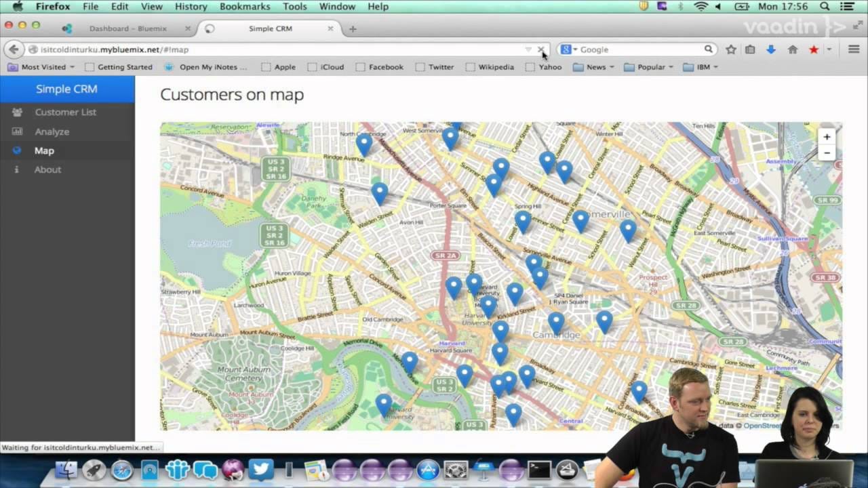Open the Apple menu
This screenshot has width=868, height=488.
pyautogui.click(x=17, y=7)
